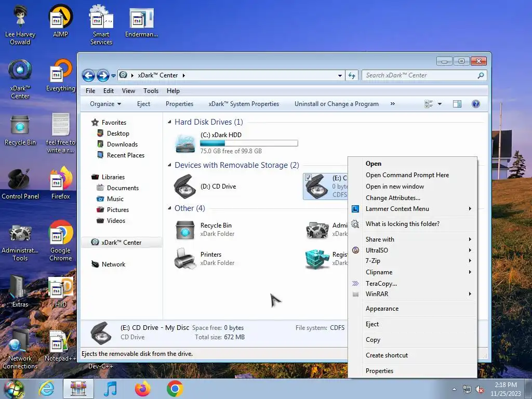Click Eject on the toolbar
532x399 pixels.
pyautogui.click(x=143, y=104)
